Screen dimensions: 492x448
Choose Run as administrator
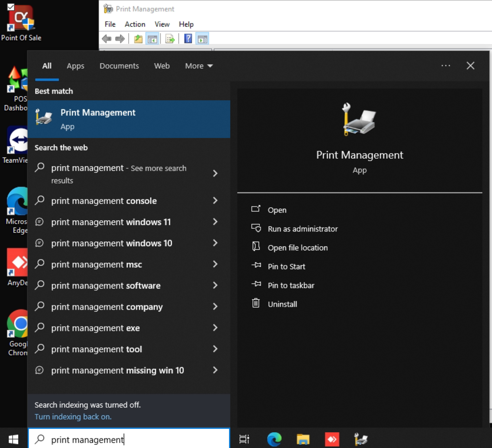295,228
